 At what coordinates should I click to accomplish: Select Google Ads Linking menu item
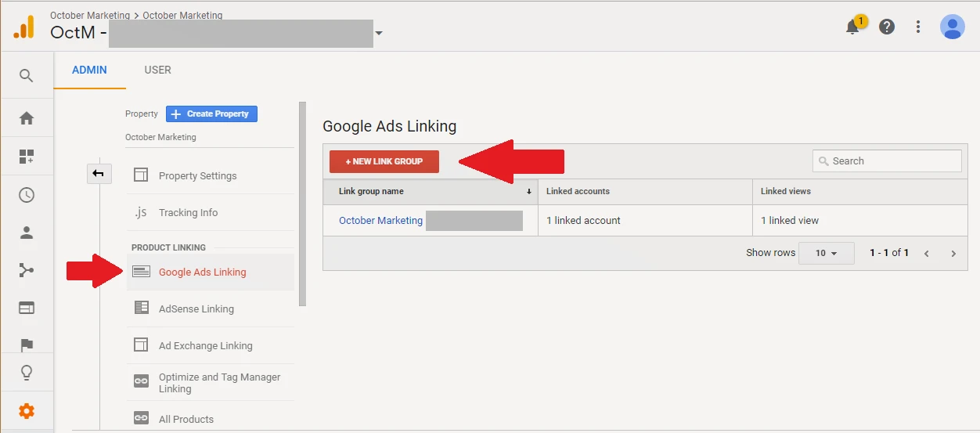[x=202, y=272]
